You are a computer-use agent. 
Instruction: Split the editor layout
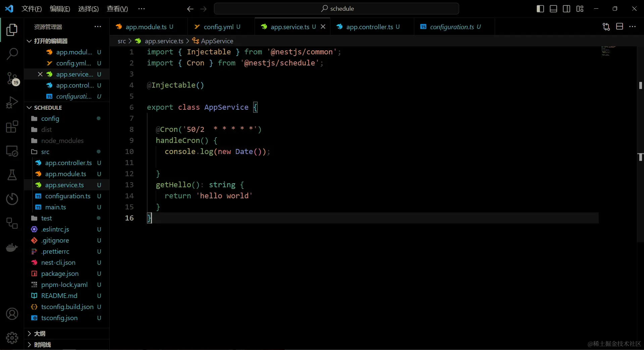tap(620, 27)
